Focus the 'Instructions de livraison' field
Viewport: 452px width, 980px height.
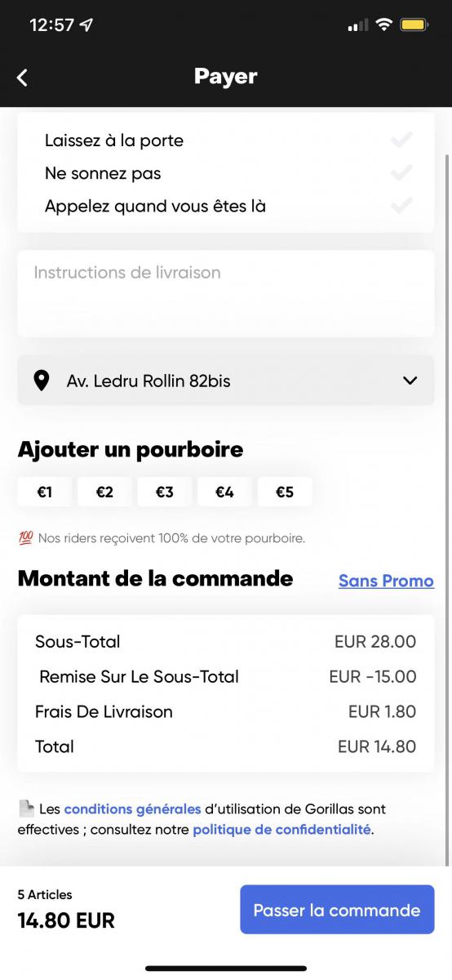(226, 294)
